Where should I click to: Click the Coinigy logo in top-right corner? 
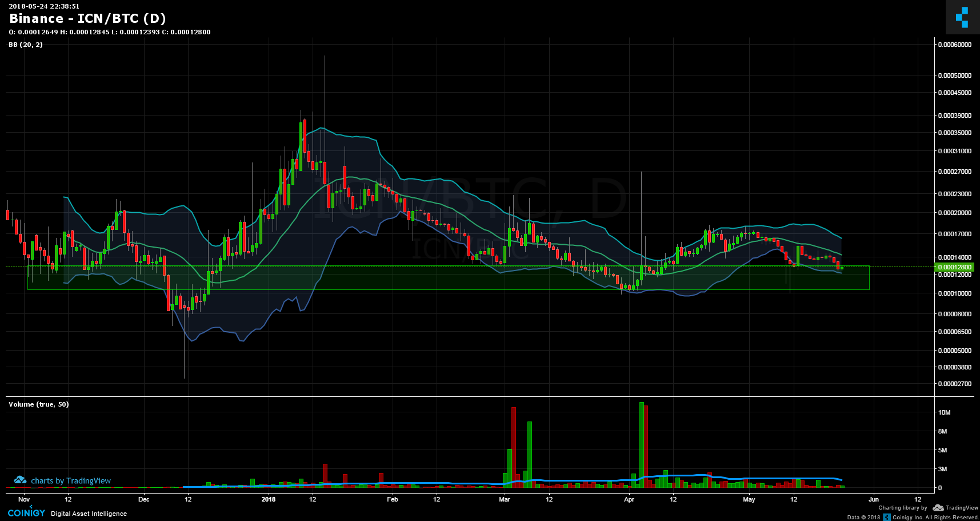pyautogui.click(x=962, y=17)
